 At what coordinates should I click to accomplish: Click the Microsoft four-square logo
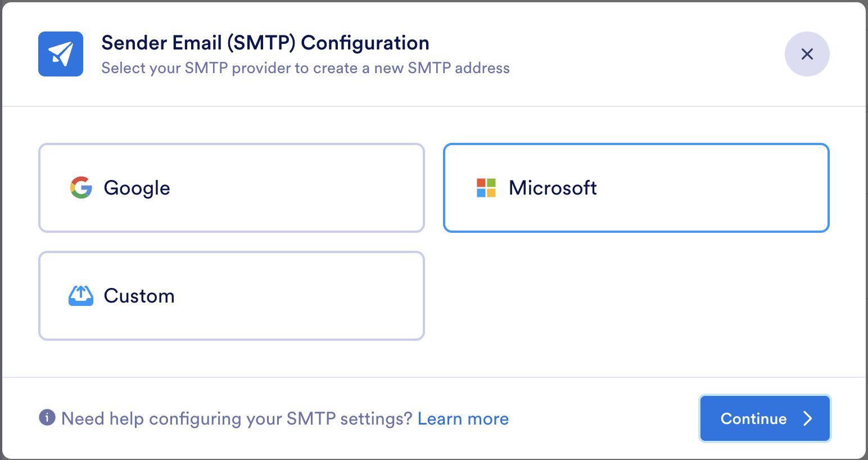click(x=486, y=188)
